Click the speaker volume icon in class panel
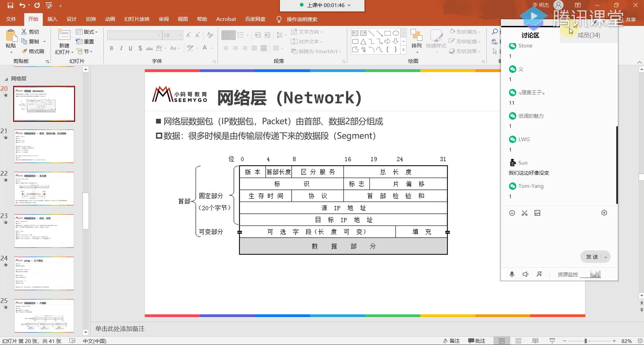This screenshot has width=644, height=345. point(525,274)
